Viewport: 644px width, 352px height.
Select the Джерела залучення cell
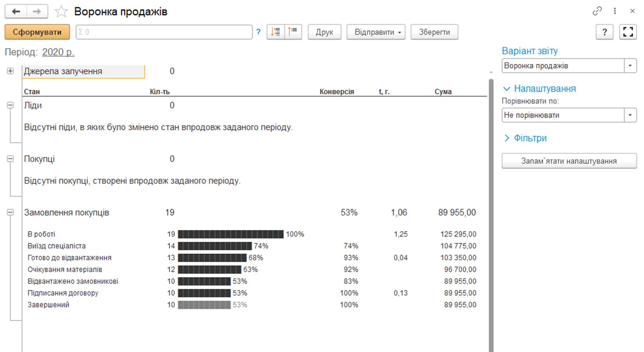point(84,71)
